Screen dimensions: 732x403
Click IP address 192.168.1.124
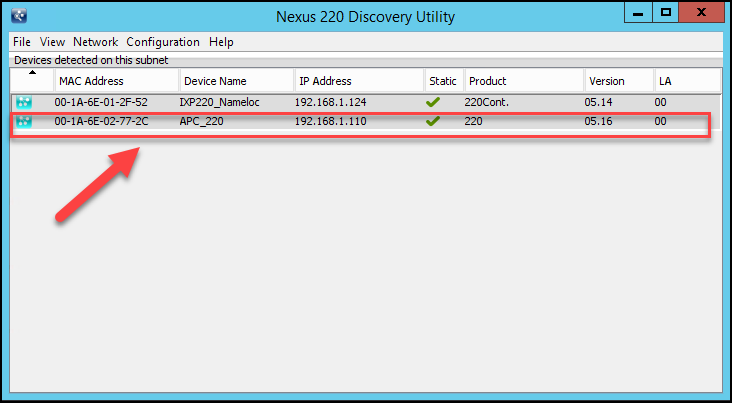pyautogui.click(x=331, y=102)
